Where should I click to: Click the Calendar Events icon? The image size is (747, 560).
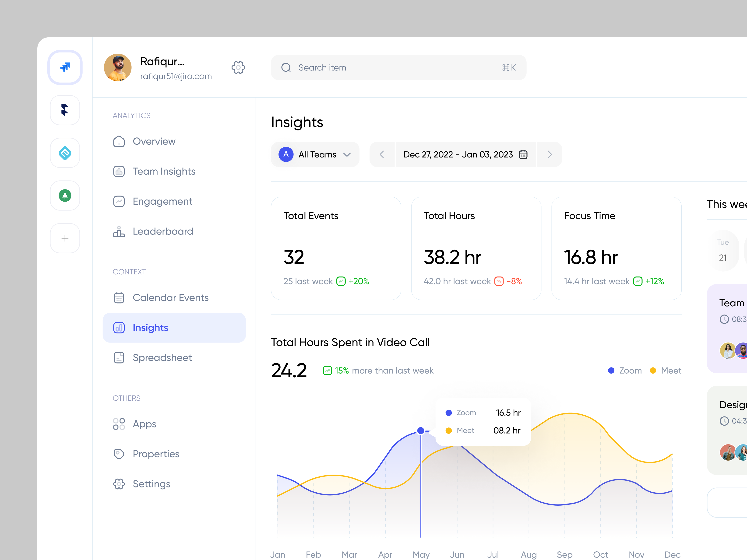(119, 297)
